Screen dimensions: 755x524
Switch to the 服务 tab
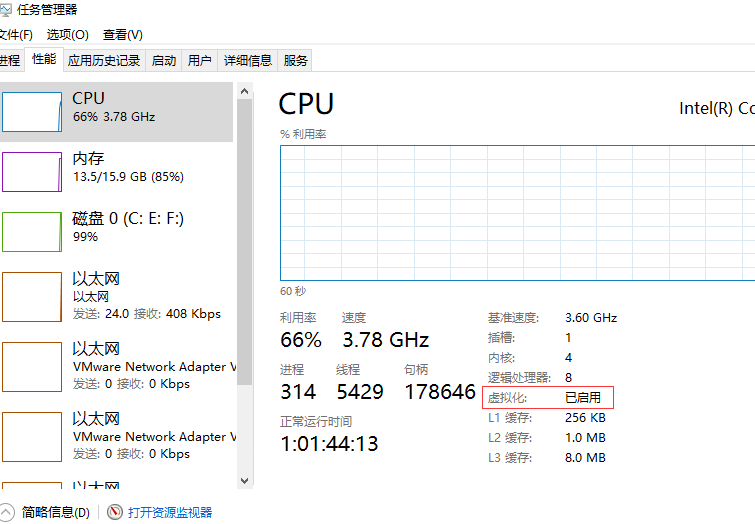pyautogui.click(x=295, y=61)
